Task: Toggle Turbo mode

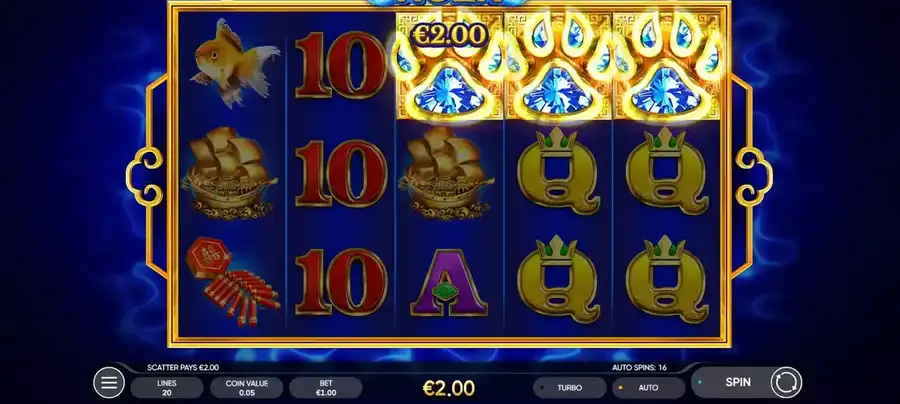Action: [569, 387]
